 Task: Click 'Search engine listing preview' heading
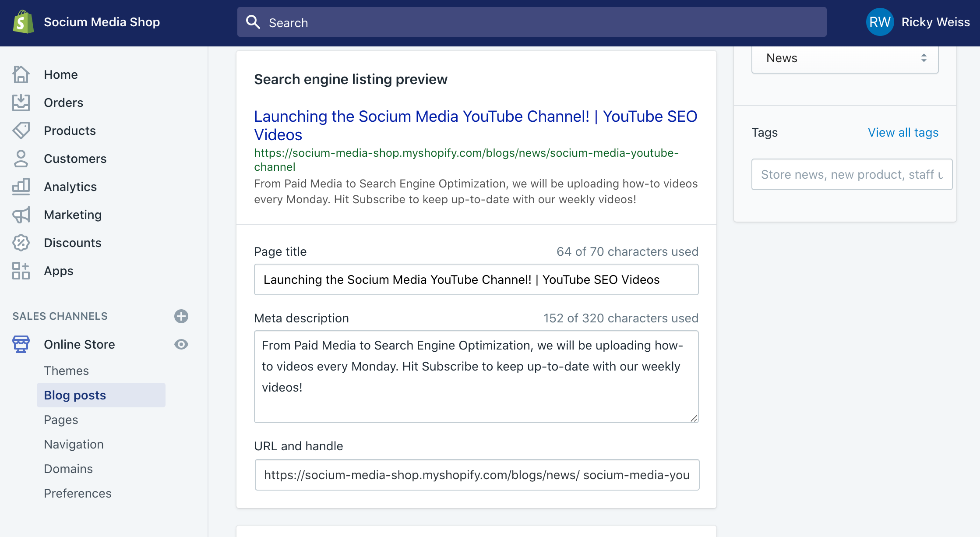click(x=351, y=79)
